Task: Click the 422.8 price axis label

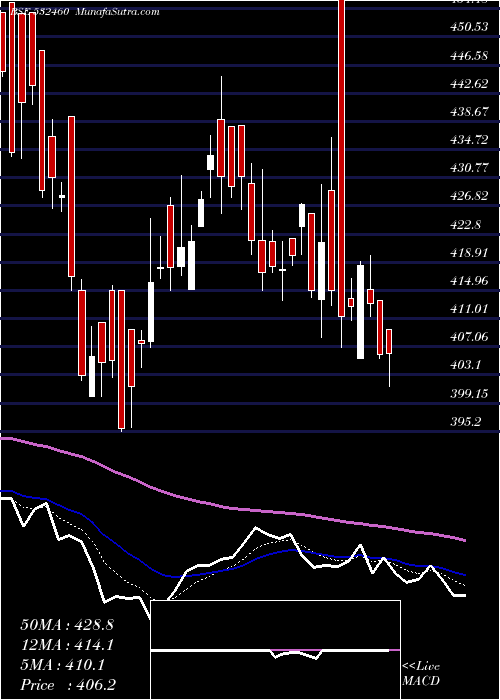Action: 465,225
